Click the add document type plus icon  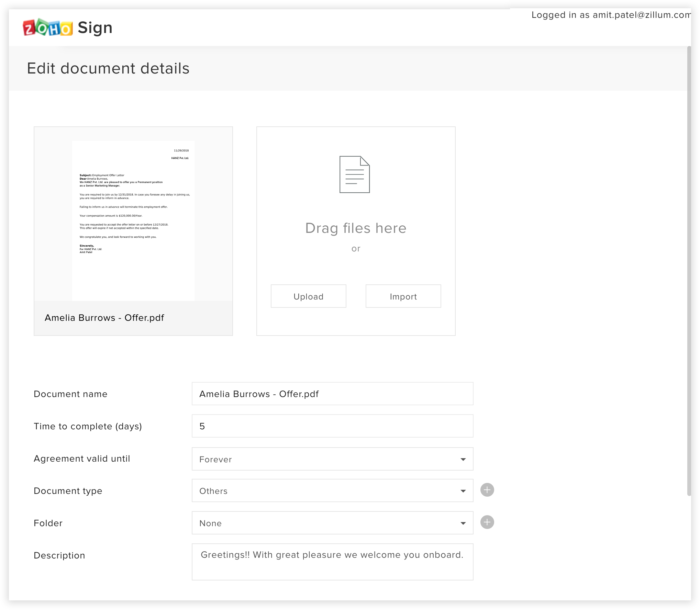click(487, 490)
